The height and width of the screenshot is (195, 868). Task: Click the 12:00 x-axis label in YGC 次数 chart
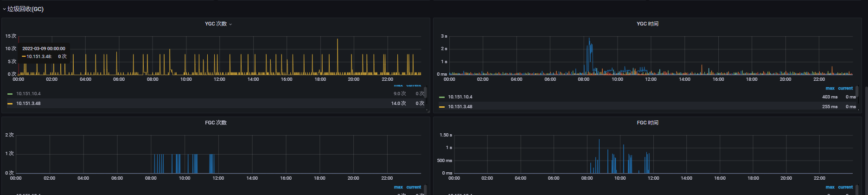click(219, 79)
